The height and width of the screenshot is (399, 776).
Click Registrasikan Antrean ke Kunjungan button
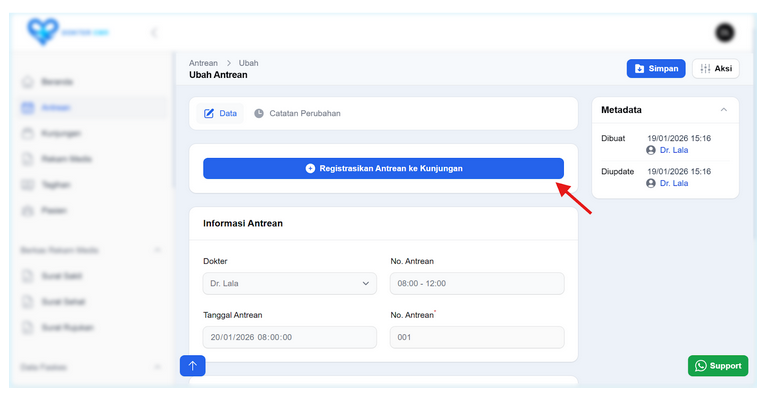pyautogui.click(x=384, y=168)
